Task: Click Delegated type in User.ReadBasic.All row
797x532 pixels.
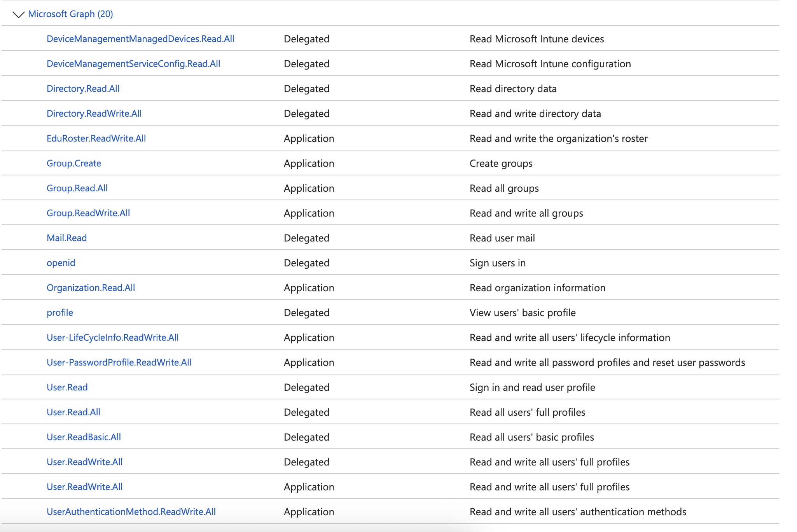Action: [x=306, y=437]
